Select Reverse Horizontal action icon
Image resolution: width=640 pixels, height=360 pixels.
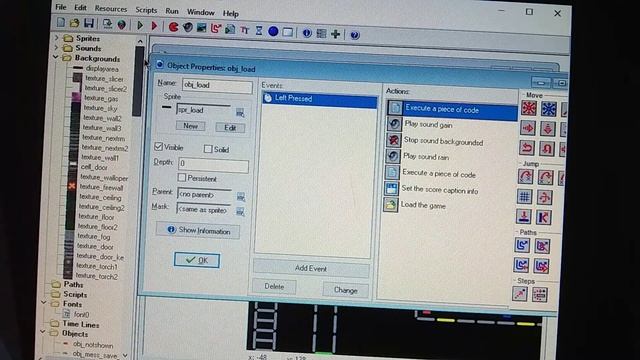pos(527,147)
